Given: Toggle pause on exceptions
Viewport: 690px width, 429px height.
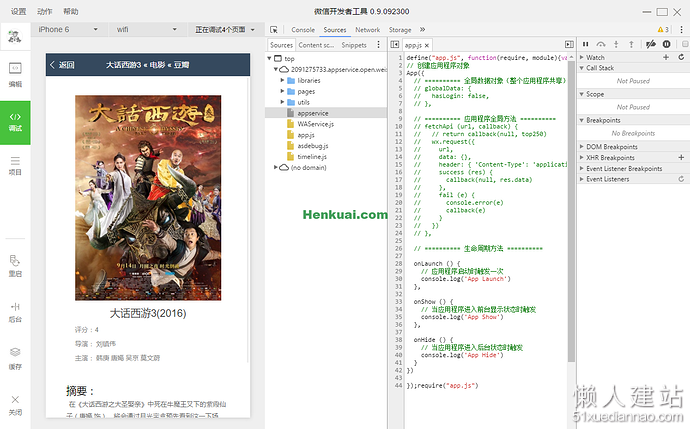Looking at the screenshot, I should tap(667, 44).
